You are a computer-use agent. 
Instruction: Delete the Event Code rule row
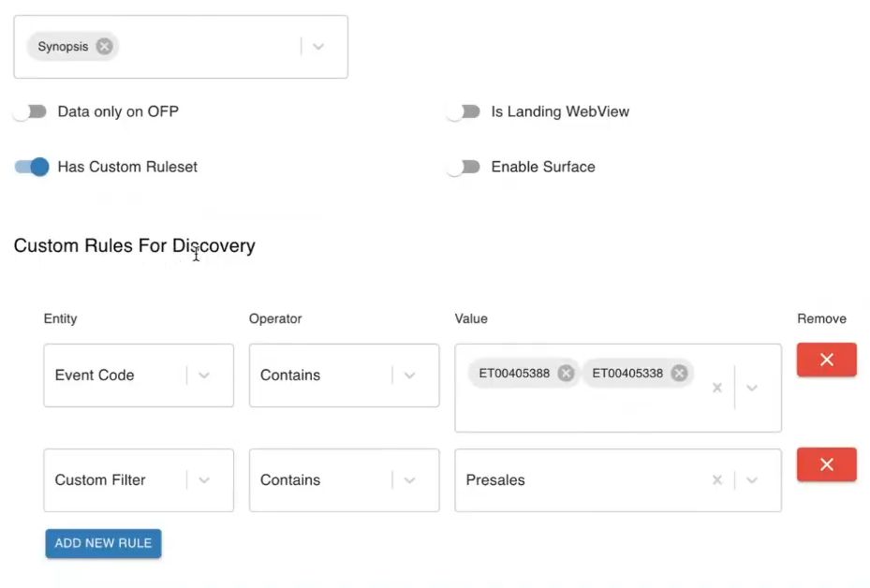coord(826,360)
